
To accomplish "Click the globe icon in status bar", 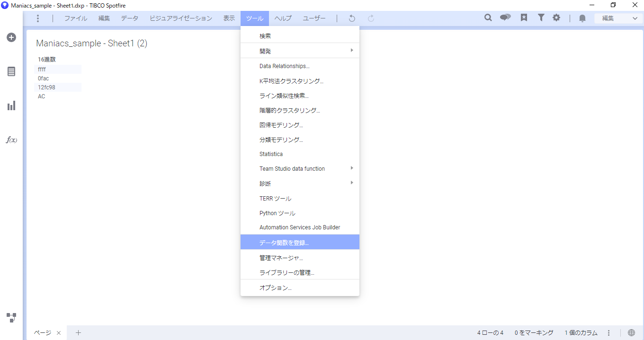I will point(631,333).
